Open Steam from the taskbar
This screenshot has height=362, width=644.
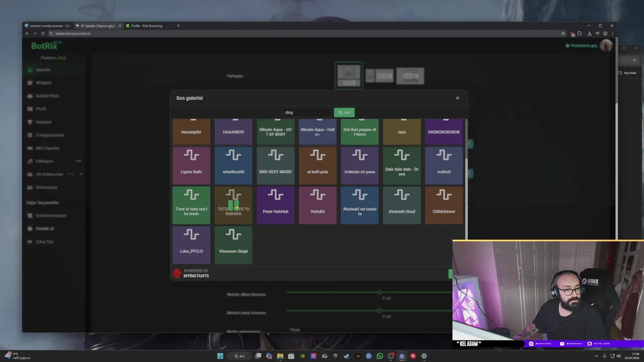tap(347, 356)
